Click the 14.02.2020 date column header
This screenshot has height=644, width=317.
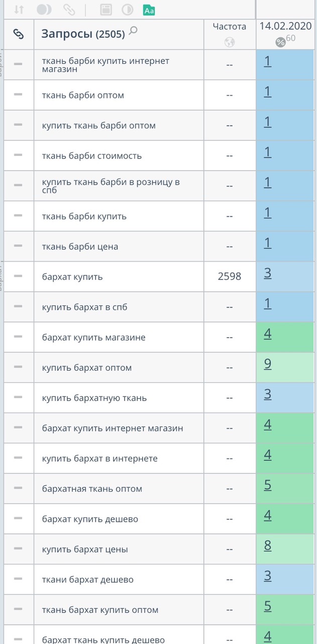point(285,26)
